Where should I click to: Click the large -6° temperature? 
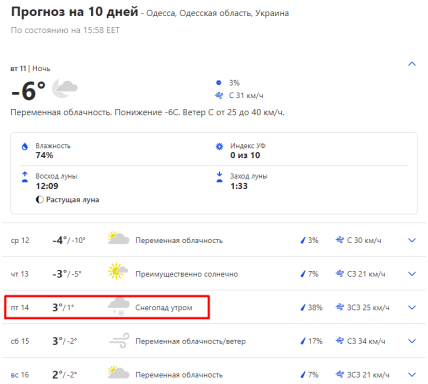28,91
